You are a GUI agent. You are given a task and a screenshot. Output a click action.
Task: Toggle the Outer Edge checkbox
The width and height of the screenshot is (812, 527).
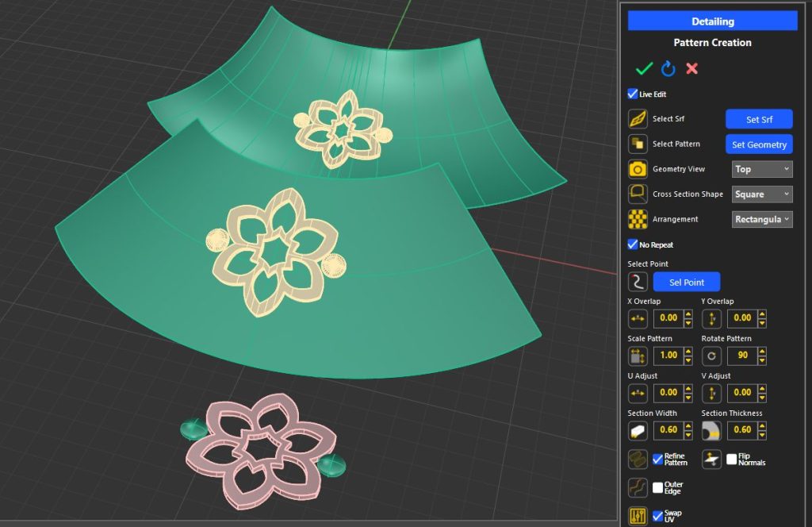(657, 487)
